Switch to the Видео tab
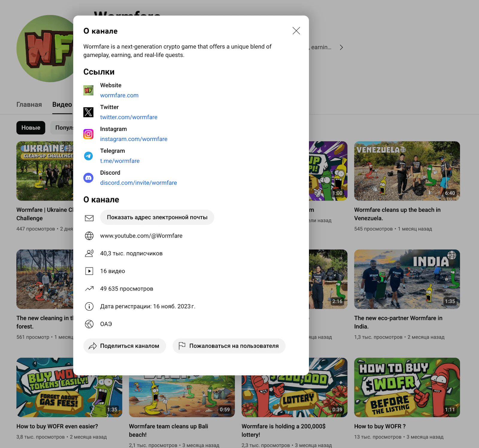This screenshot has width=479, height=448. (62, 104)
